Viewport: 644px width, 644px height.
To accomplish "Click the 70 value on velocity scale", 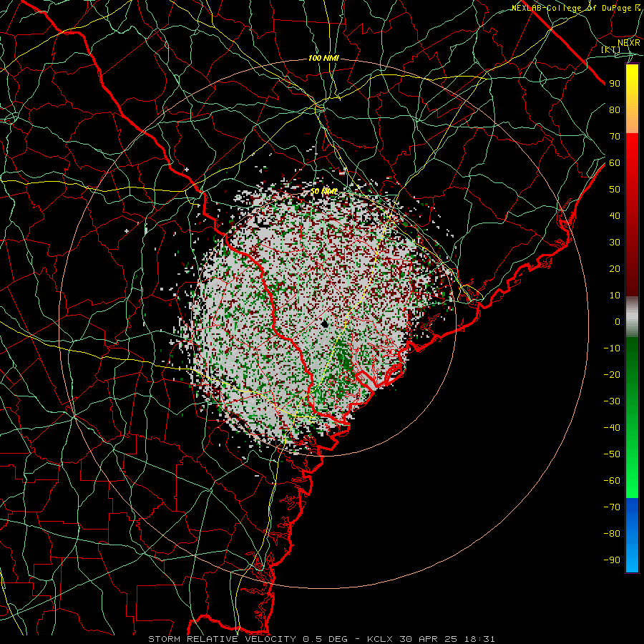I will (615, 137).
